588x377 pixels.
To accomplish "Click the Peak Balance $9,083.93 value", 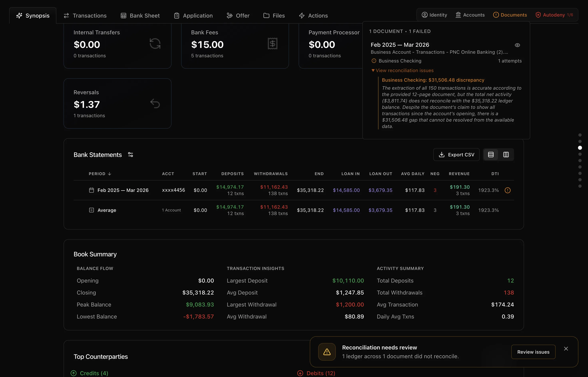I will [200, 305].
